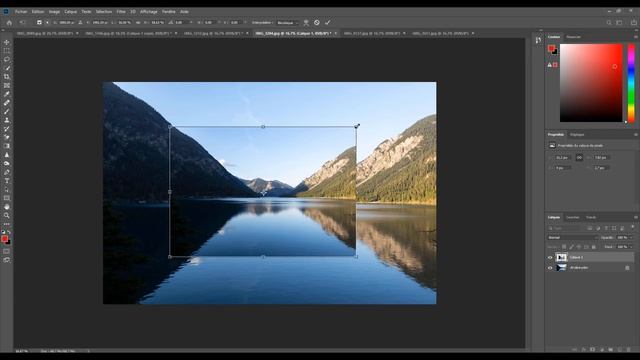Viewport: 640px width, 360px height.
Task: Toggle the link width-height in Properties panel
Action: 579,158
